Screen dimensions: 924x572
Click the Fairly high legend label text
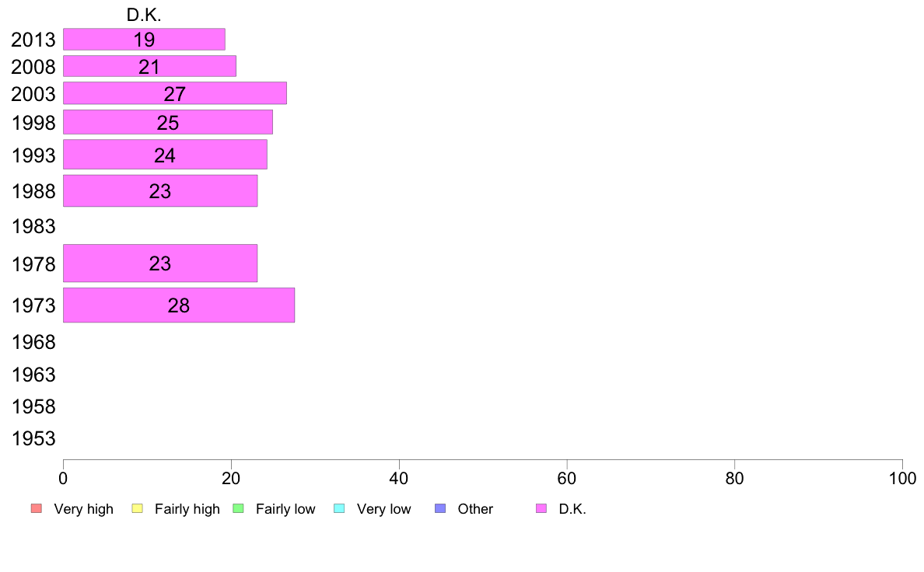click(187, 509)
